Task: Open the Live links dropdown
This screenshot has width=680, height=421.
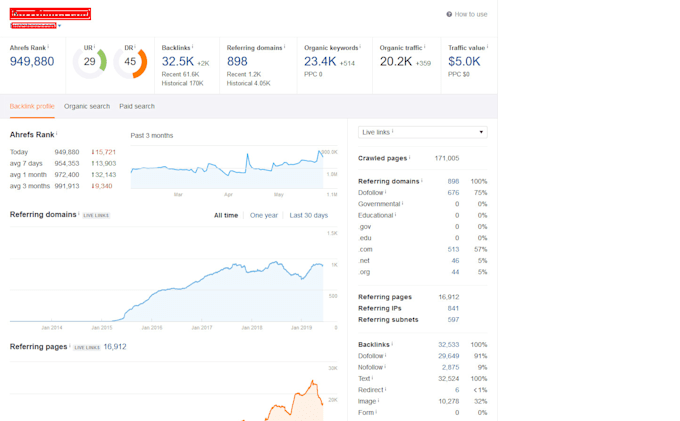Action: (x=422, y=132)
